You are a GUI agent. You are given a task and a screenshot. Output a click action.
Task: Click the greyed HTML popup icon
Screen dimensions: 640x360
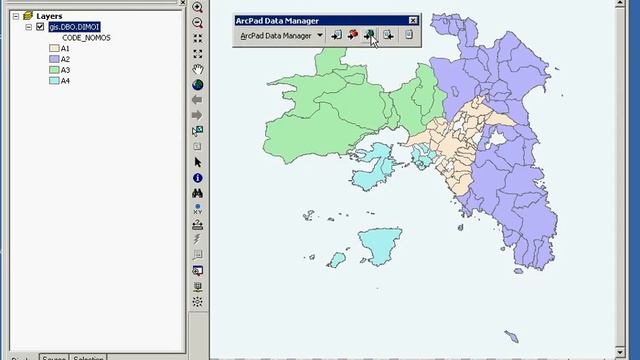[x=198, y=255]
